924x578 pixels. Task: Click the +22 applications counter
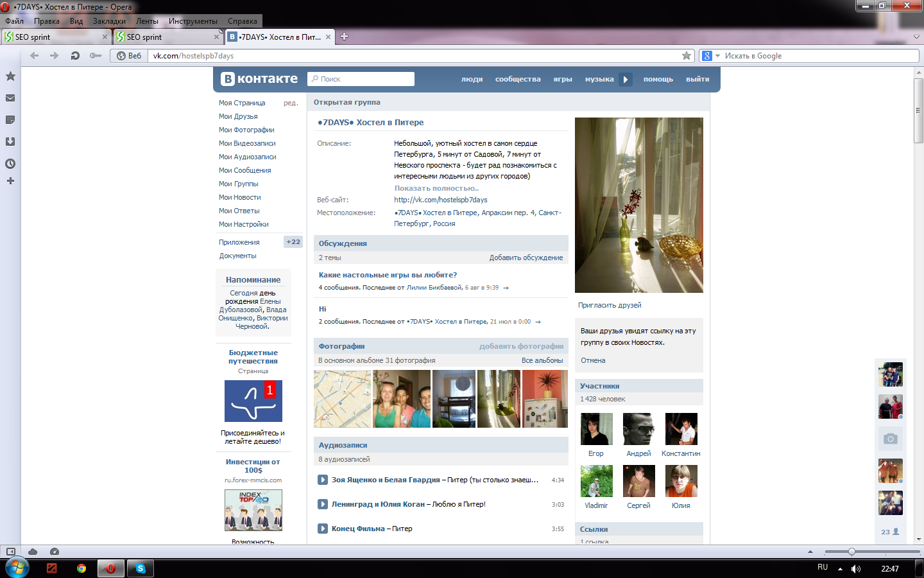293,242
